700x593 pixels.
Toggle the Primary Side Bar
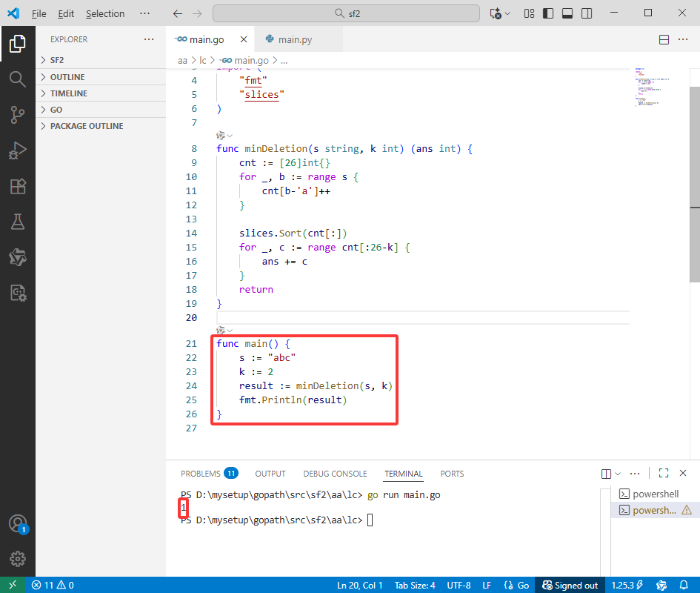coord(548,13)
